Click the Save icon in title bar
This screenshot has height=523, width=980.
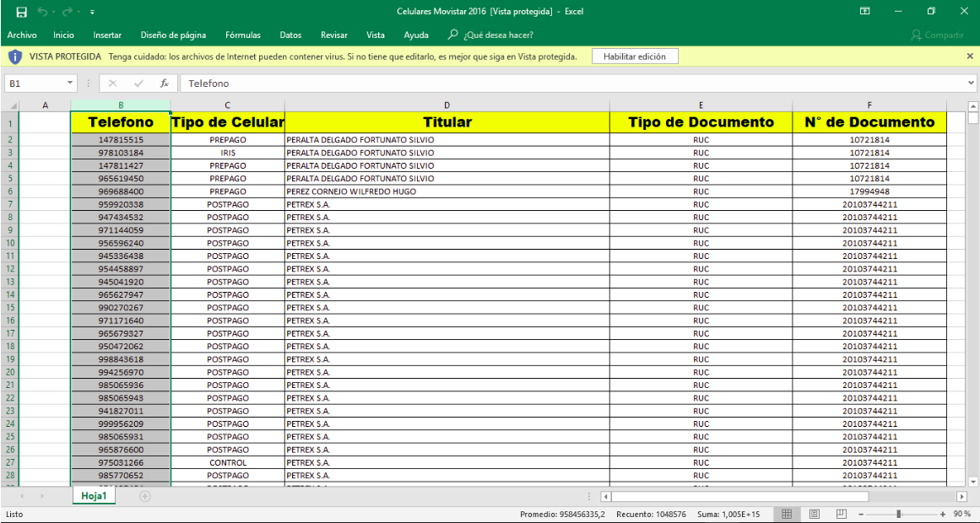[x=21, y=12]
